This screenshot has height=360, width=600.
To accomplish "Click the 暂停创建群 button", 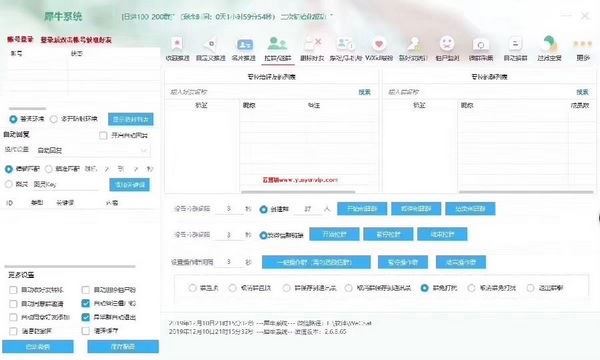I will 416,209.
